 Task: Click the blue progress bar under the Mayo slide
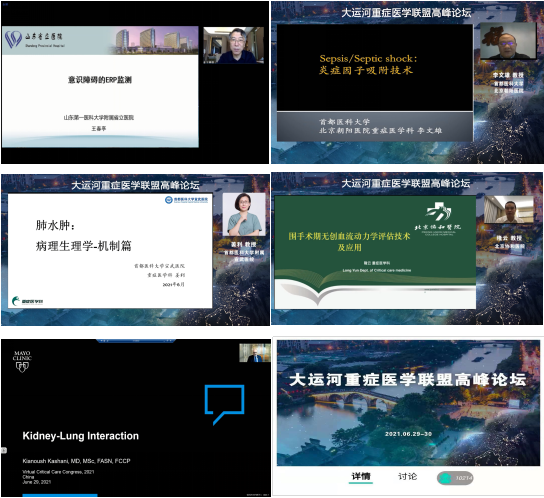tap(60, 495)
